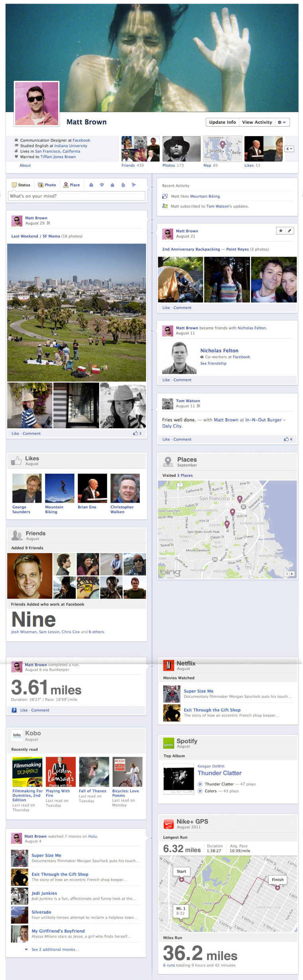The width and height of the screenshot is (303, 980).
Task: Toggle thumbs-up count on Last Weekend album
Action: (137, 433)
